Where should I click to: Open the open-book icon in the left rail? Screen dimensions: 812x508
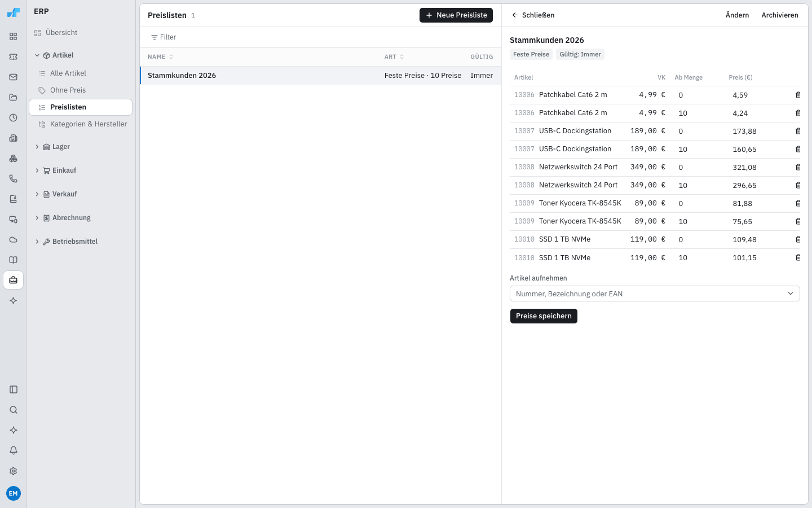pyautogui.click(x=14, y=260)
